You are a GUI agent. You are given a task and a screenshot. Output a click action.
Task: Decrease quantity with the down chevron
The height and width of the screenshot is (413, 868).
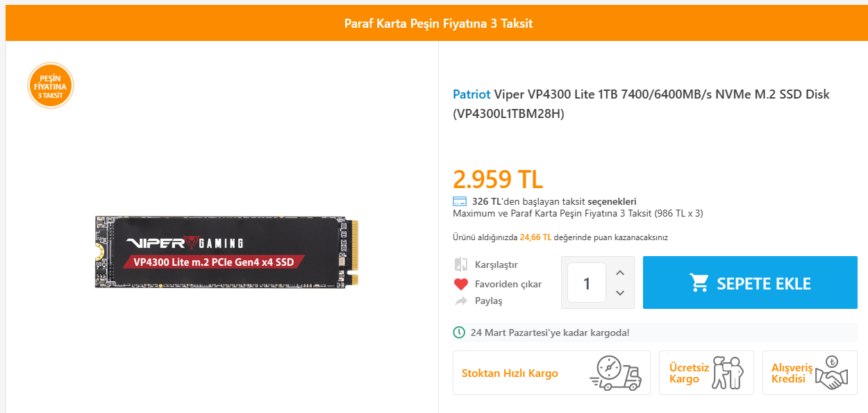tap(620, 293)
